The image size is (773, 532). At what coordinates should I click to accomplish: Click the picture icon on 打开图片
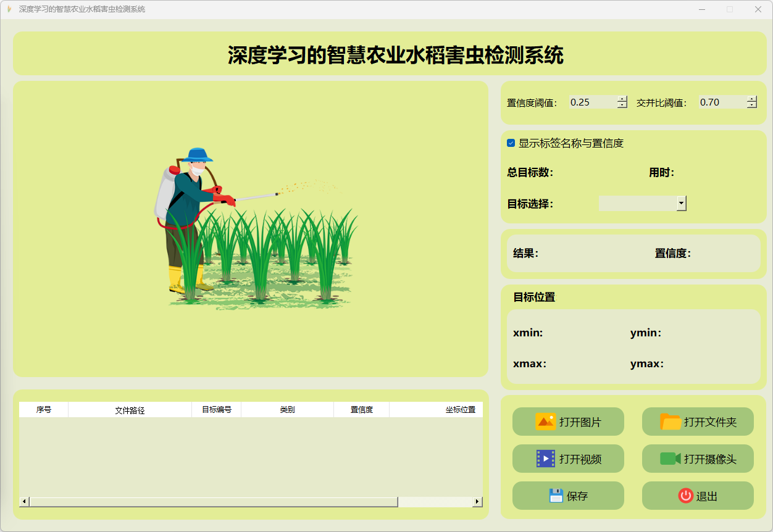pyautogui.click(x=546, y=422)
